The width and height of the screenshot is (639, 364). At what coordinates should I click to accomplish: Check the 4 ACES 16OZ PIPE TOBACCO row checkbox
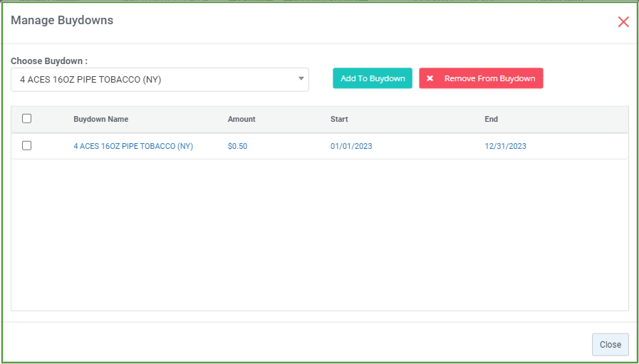click(x=26, y=145)
